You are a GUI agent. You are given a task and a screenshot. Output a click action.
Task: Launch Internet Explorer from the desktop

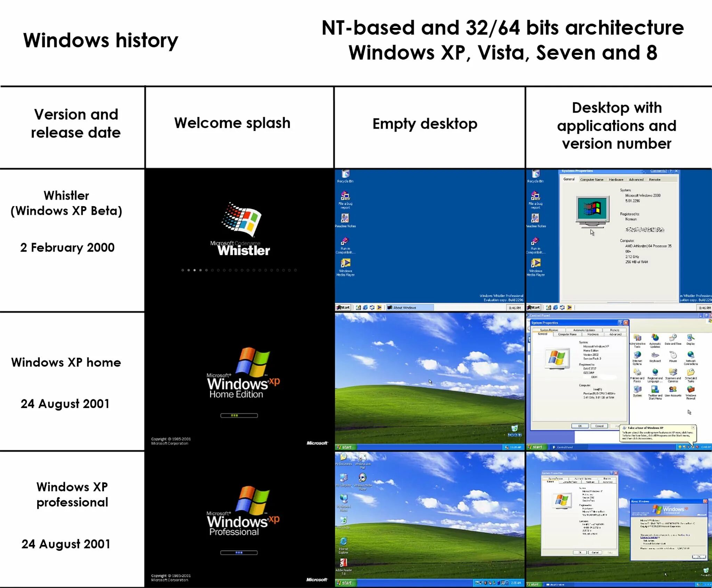tap(343, 542)
